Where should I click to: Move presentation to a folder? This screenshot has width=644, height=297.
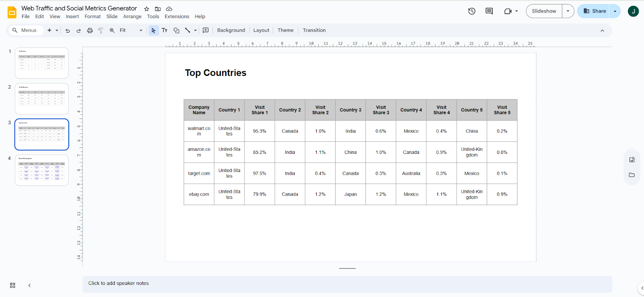pos(158,9)
